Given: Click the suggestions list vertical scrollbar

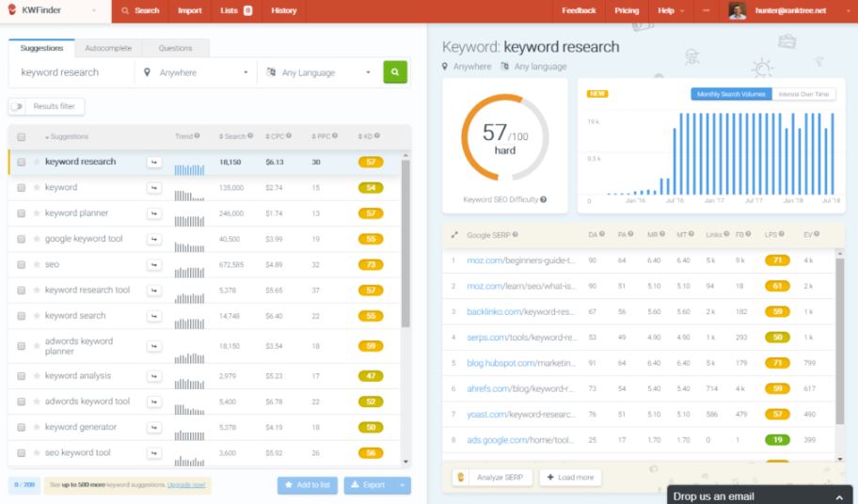Looking at the screenshot, I should [x=405, y=244].
